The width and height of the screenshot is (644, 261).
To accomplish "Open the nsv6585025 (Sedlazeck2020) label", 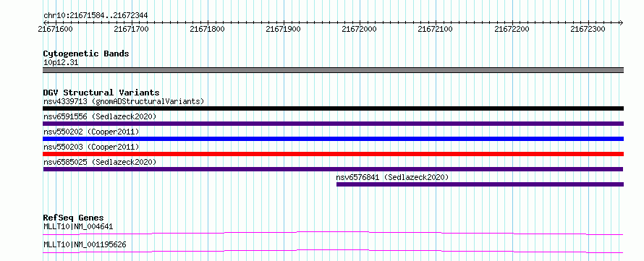I will pyautogui.click(x=100, y=162).
